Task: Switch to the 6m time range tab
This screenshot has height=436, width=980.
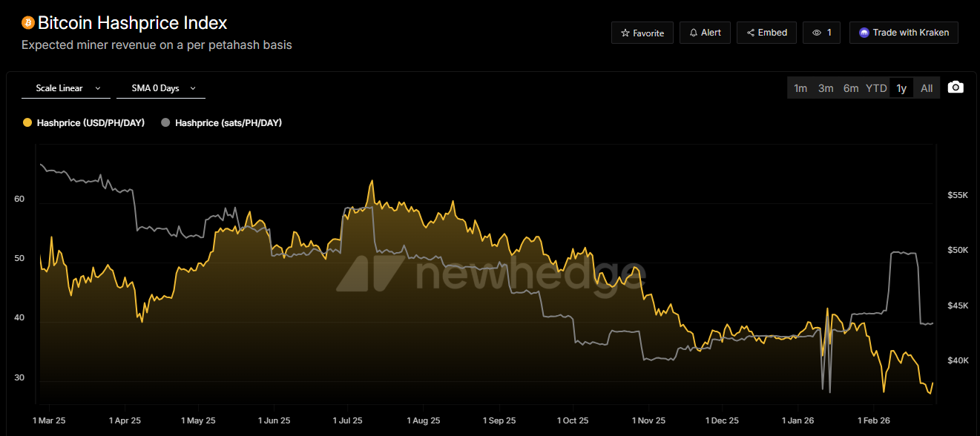Action: pyautogui.click(x=850, y=87)
